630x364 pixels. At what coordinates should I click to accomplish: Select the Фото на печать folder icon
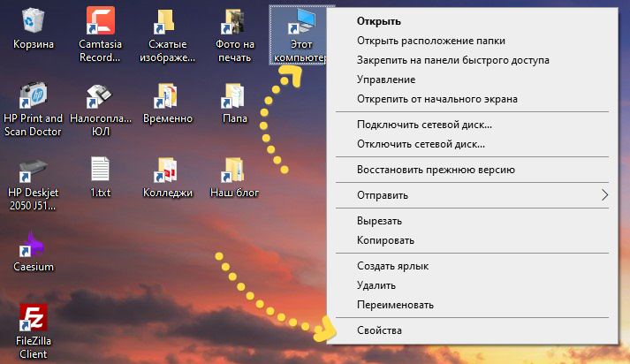(232, 21)
